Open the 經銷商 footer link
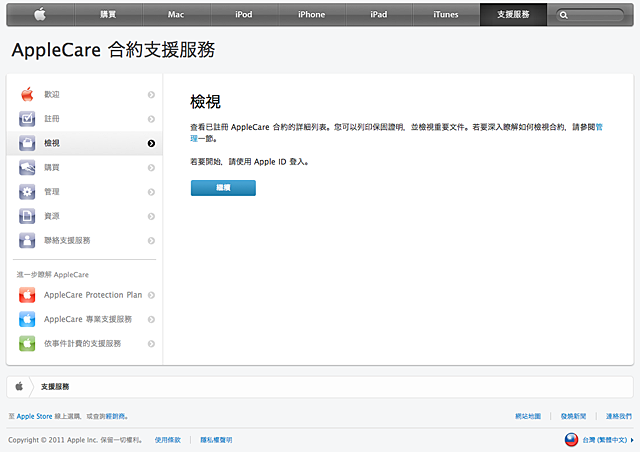Image resolution: width=640 pixels, height=452 pixels. [115, 416]
